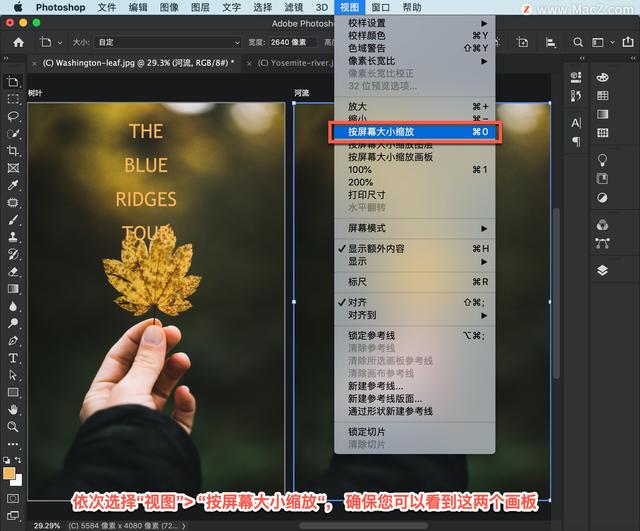The height and width of the screenshot is (531, 640).
Task: Open the 窗口 menu in menu bar
Action: (x=380, y=7)
